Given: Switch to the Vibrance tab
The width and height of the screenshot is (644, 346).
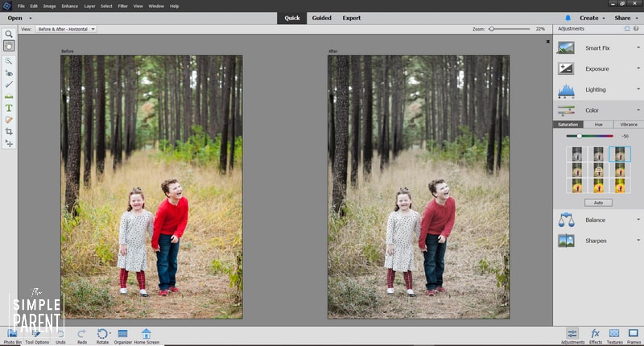Looking at the screenshot, I should click(x=628, y=125).
